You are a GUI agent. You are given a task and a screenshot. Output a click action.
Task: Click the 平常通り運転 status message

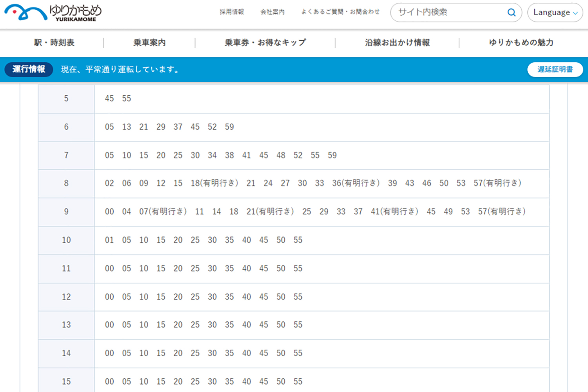[120, 69]
